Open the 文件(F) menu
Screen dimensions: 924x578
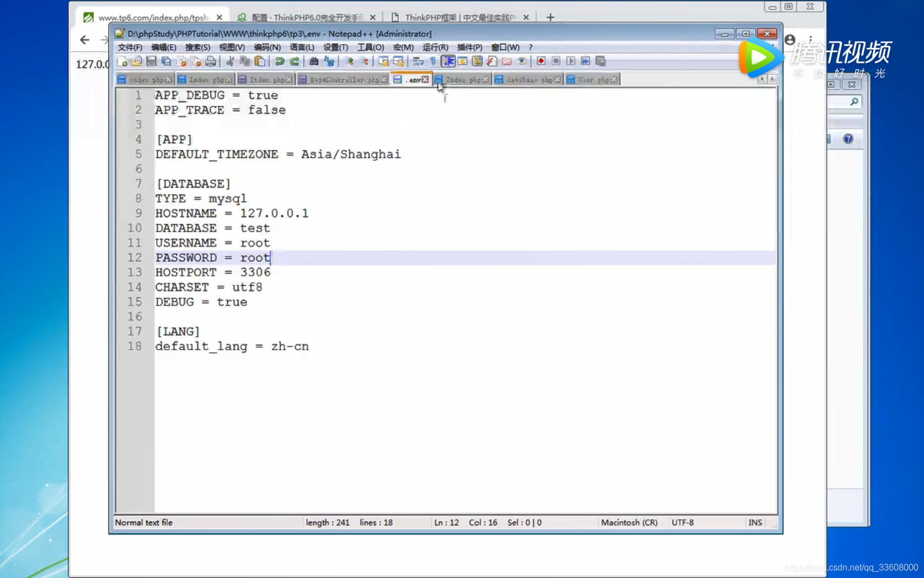pos(130,47)
